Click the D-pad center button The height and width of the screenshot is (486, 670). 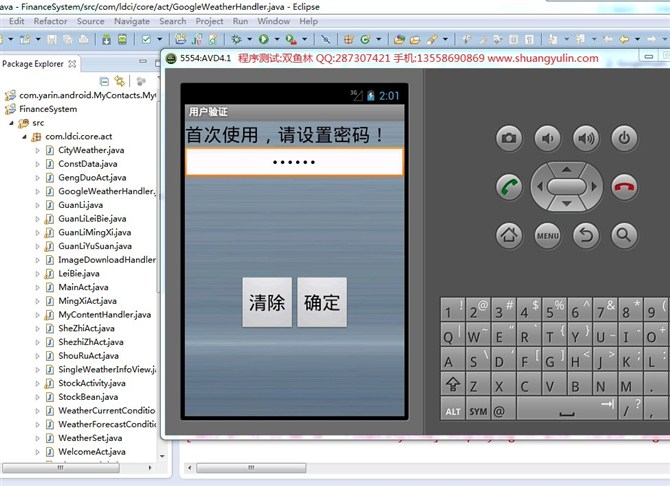tap(567, 187)
